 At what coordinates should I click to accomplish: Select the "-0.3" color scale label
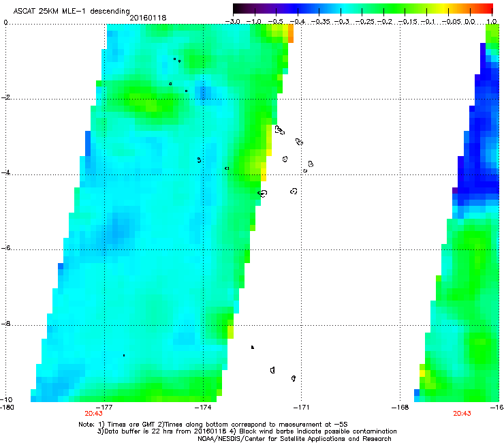(342, 22)
